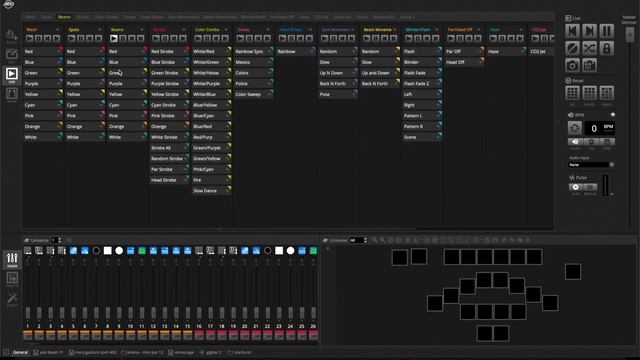Go to next scene in Color Combo group
This screenshot has height=360, width=640.
pos(225,39)
